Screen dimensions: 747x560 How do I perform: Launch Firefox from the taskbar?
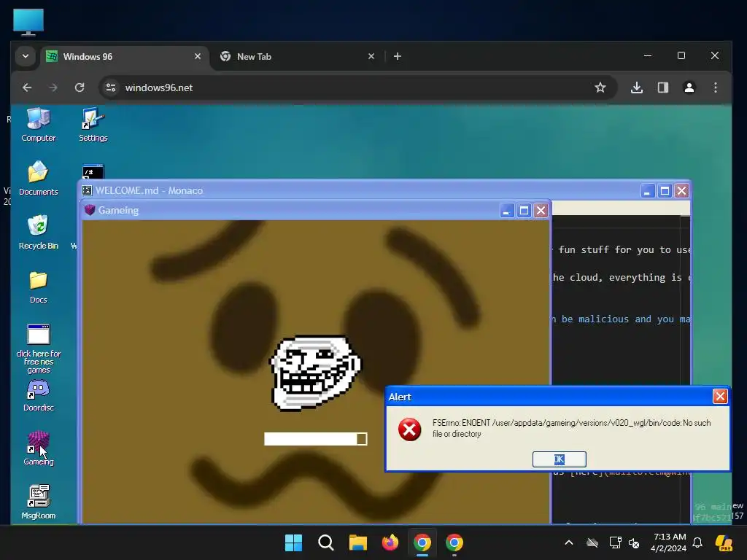click(x=390, y=542)
